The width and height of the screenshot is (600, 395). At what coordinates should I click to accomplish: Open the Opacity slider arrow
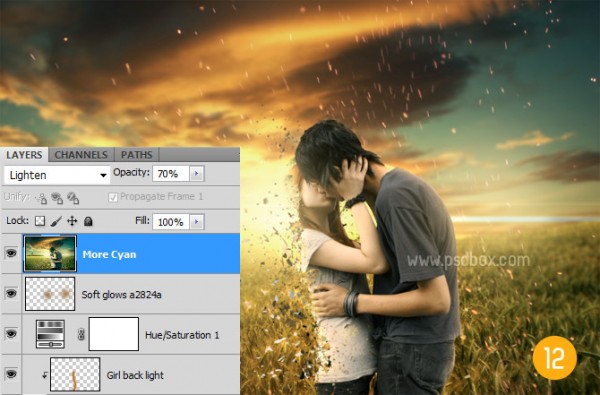(x=197, y=174)
